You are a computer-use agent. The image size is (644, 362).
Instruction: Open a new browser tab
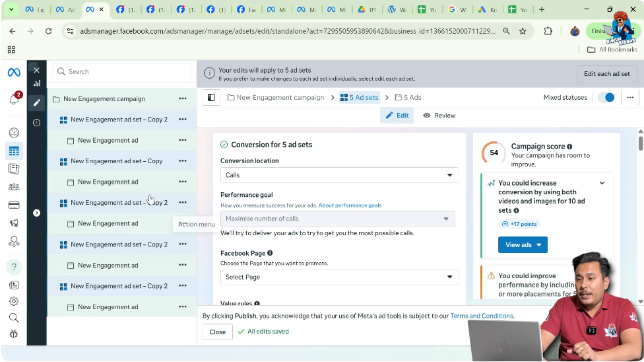coord(542,9)
